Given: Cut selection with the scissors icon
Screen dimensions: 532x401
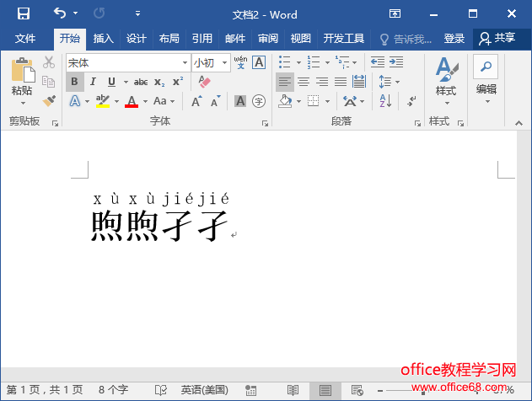Looking at the screenshot, I should tap(49, 62).
